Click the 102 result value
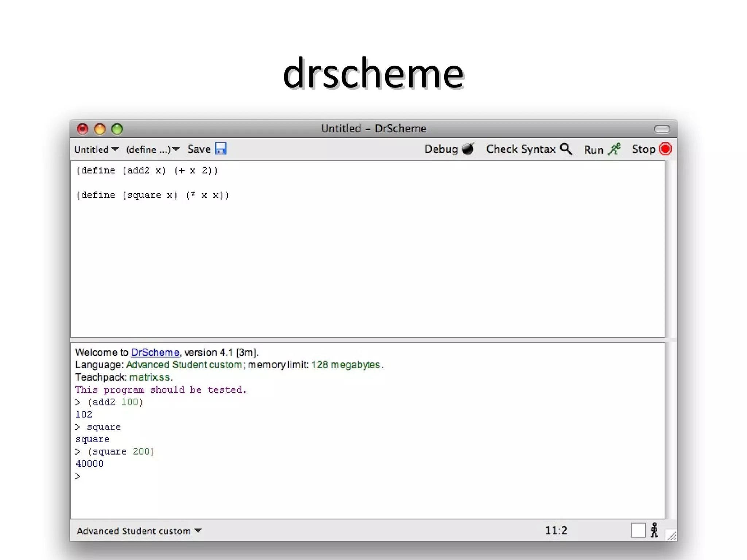This screenshot has width=747, height=560. pyautogui.click(x=84, y=415)
